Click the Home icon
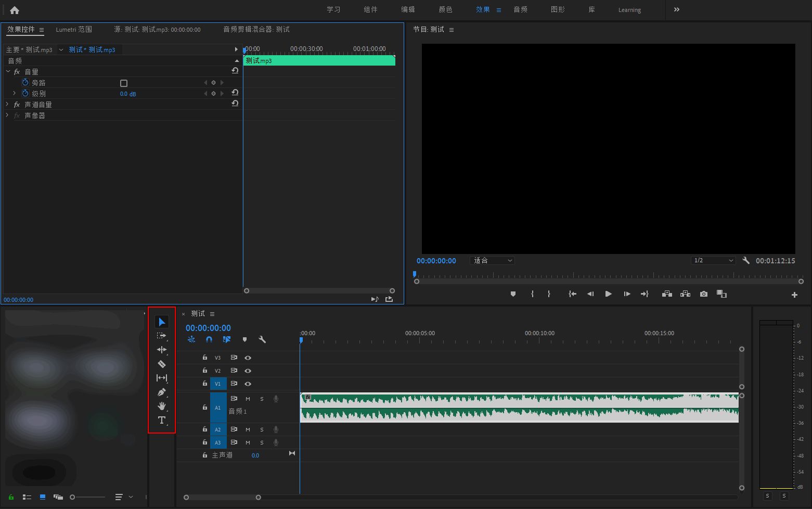The height and width of the screenshot is (509, 812). click(x=15, y=10)
